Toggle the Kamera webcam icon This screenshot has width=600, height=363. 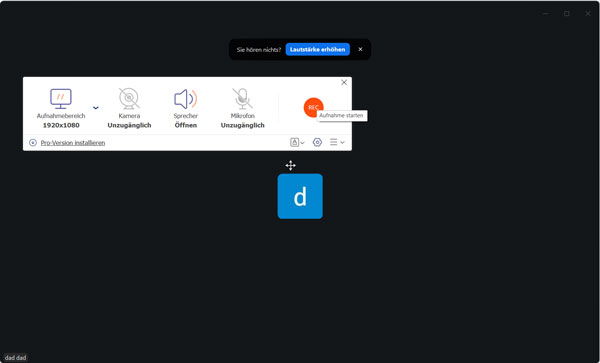(x=129, y=98)
